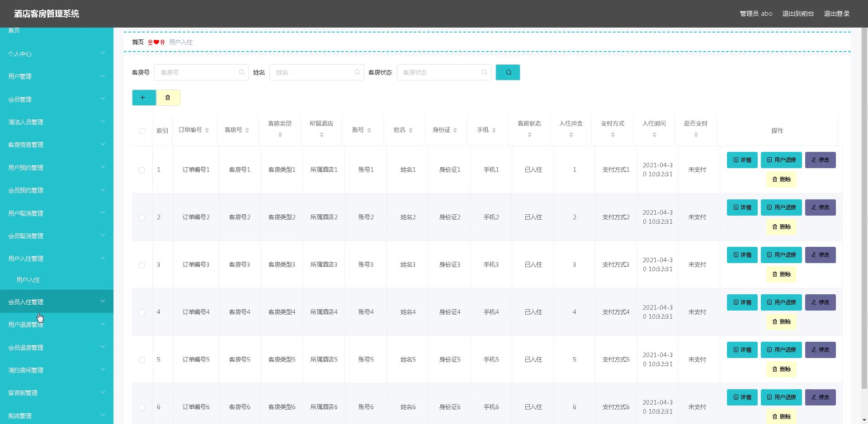Select 退出到前台 in the top bar
Image resolution: width=868 pixels, height=424 pixels.
pyautogui.click(x=798, y=14)
